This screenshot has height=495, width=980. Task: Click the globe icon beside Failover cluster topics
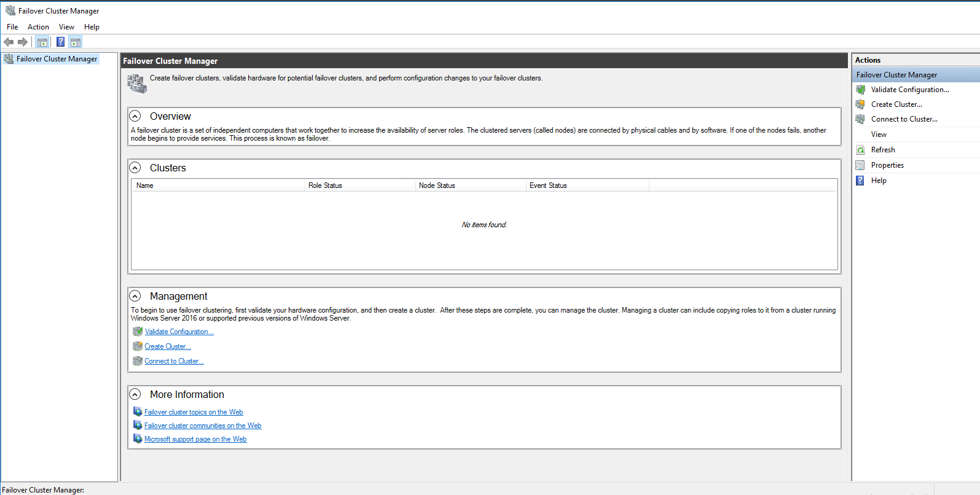pyautogui.click(x=138, y=411)
